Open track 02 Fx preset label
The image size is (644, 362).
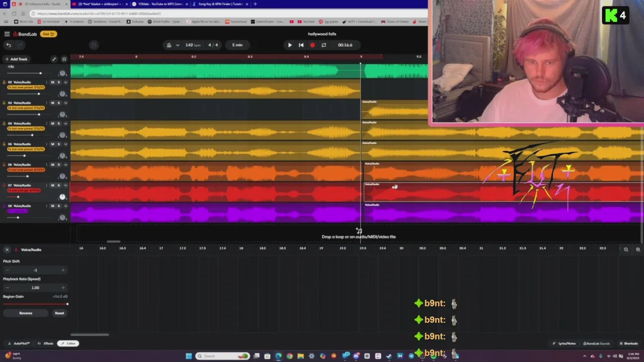[26, 87]
